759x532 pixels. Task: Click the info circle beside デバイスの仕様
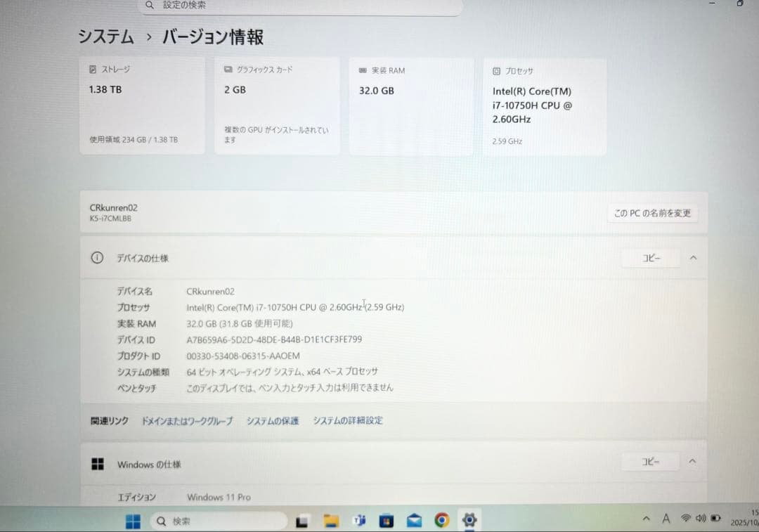(97, 257)
